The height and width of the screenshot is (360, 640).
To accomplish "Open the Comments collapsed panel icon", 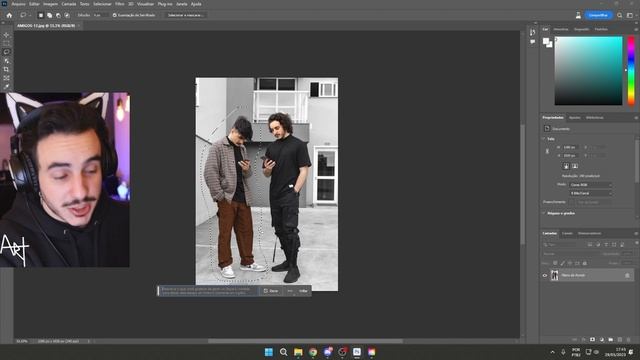I will click(533, 42).
